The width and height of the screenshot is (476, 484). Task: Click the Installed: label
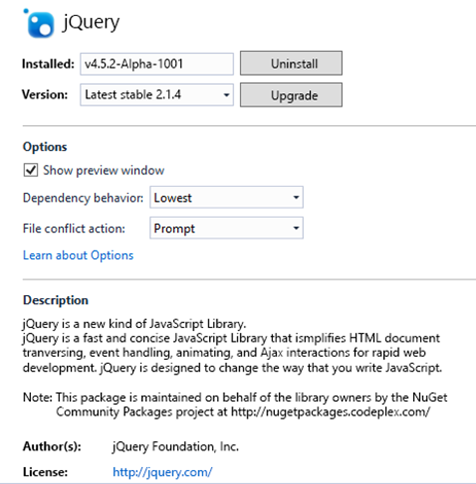click(x=48, y=64)
